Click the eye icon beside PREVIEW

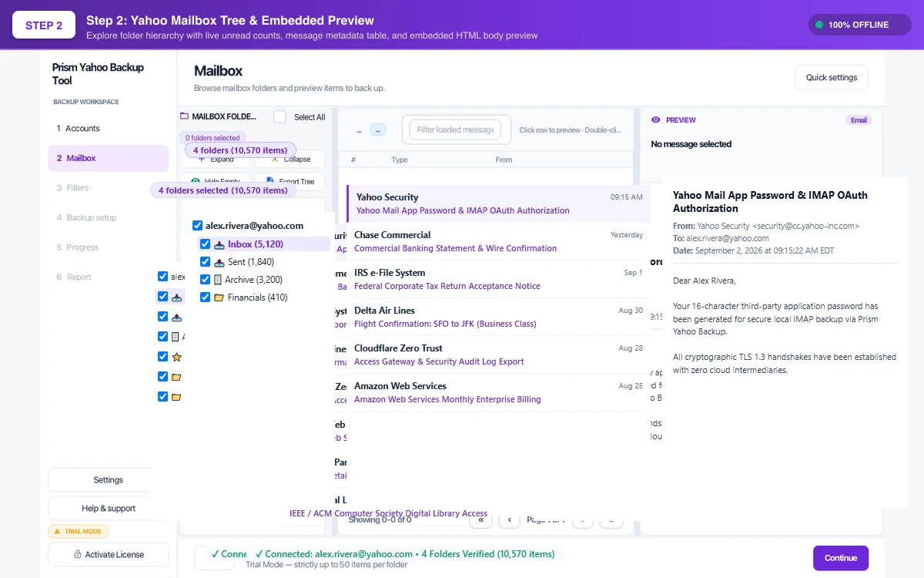[656, 120]
